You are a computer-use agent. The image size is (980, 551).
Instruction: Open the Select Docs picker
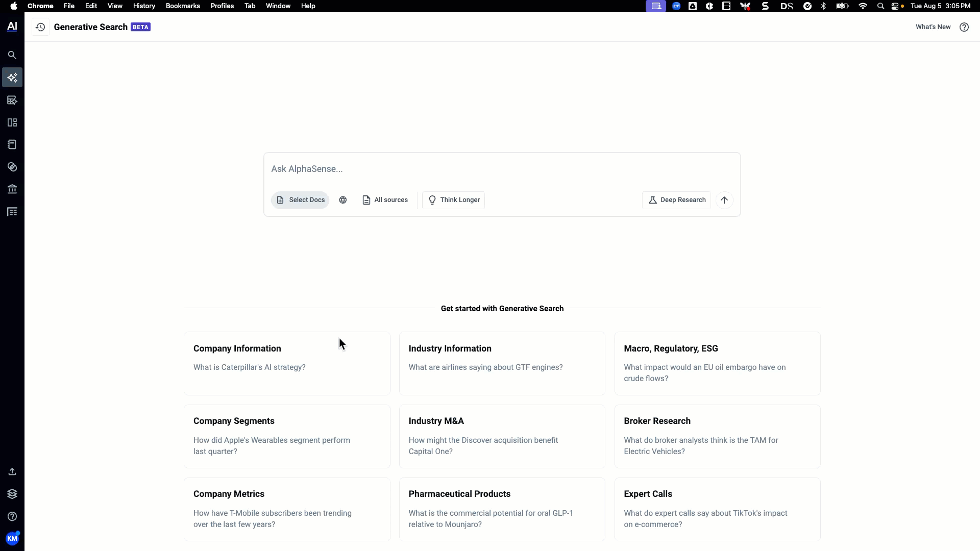tap(300, 200)
